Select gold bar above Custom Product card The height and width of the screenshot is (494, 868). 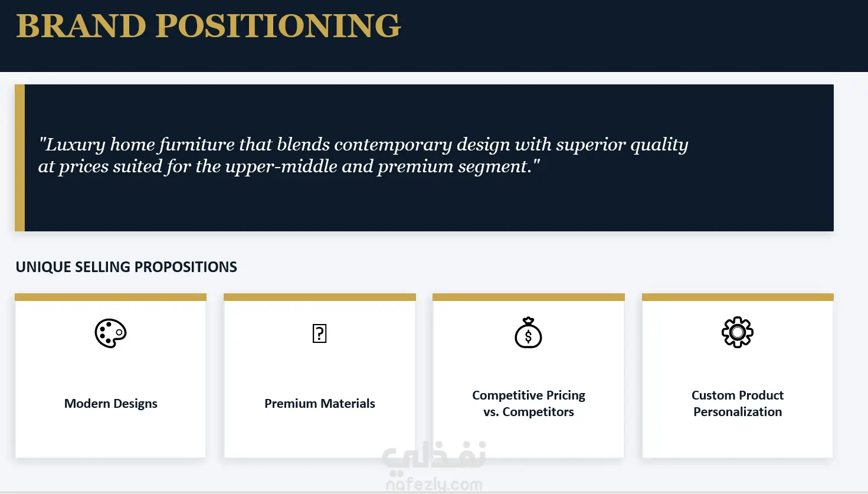pos(738,297)
